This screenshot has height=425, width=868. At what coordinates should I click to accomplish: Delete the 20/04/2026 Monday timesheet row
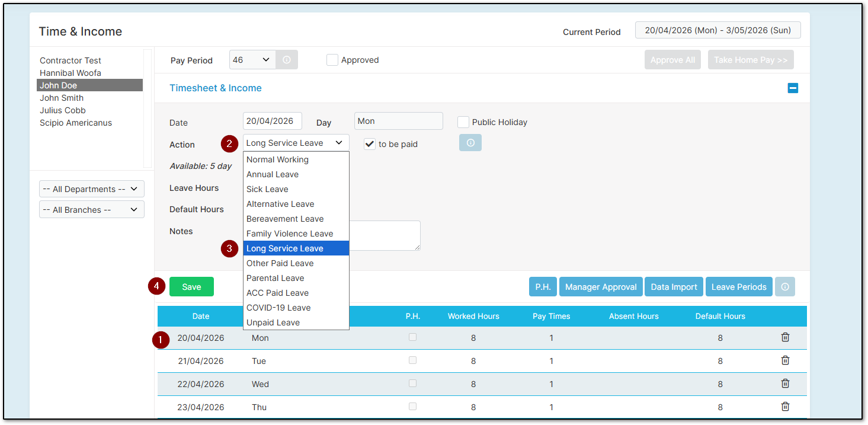coord(785,337)
